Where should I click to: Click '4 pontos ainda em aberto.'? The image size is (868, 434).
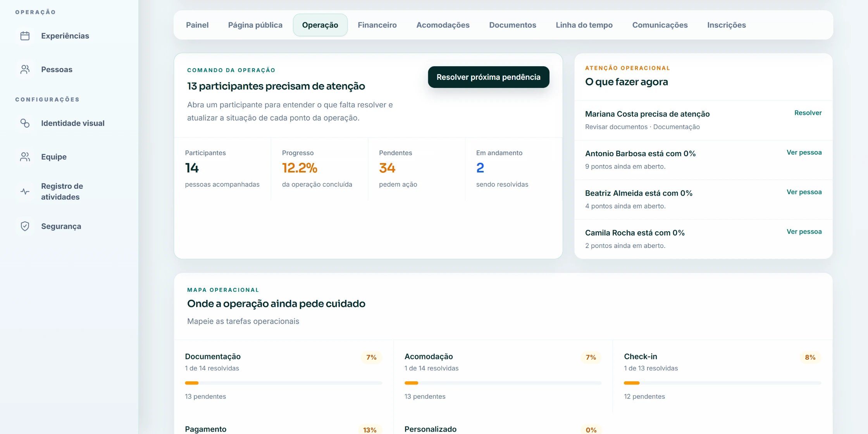pos(625,206)
